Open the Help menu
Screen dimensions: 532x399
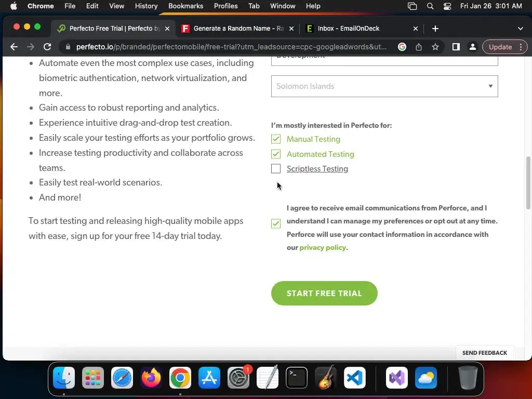[x=313, y=6]
